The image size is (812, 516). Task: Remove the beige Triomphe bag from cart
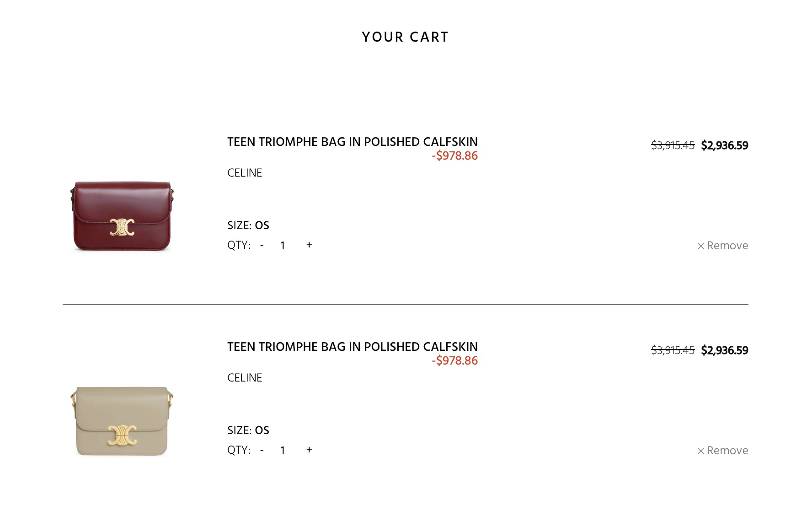pos(722,451)
